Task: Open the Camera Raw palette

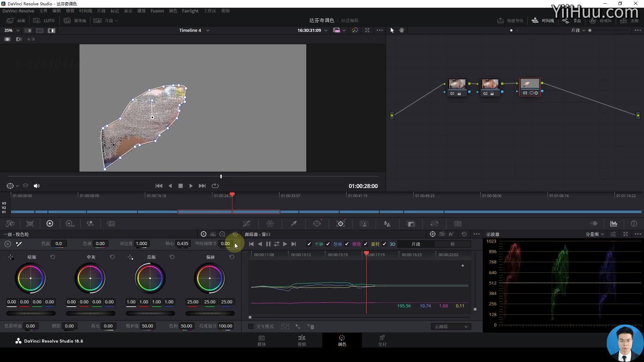Action: click(x=10, y=224)
